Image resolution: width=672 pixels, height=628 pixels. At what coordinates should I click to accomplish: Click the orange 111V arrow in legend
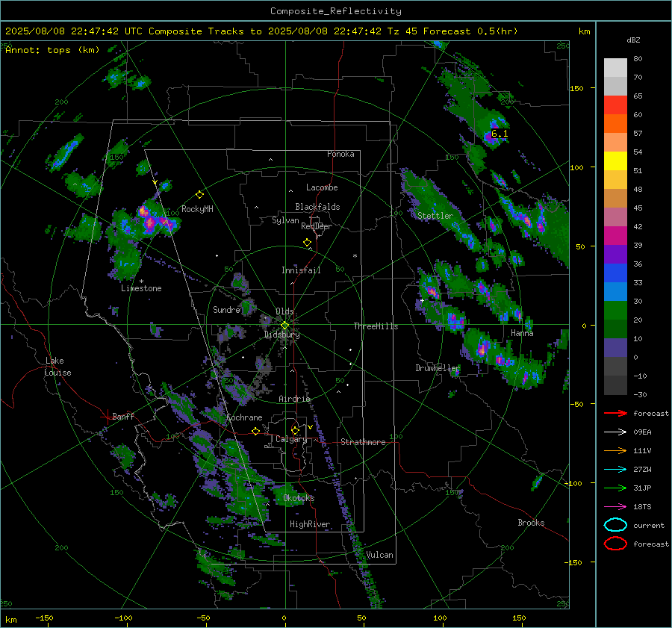(615, 450)
